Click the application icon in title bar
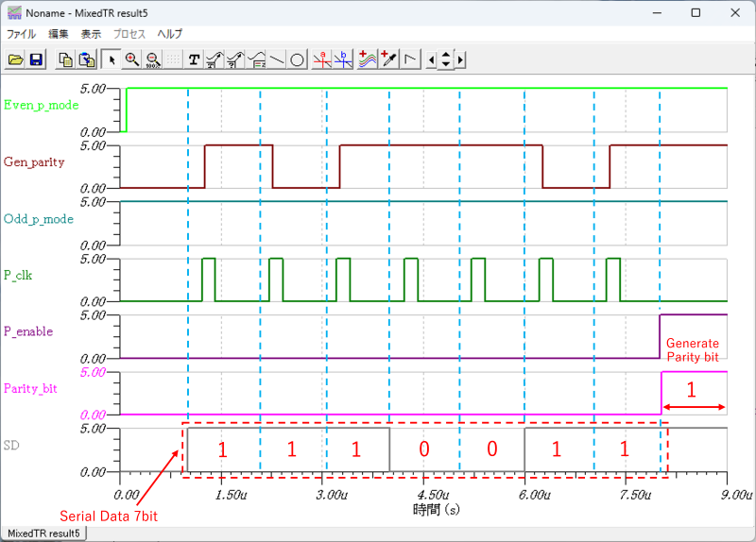 14,13
